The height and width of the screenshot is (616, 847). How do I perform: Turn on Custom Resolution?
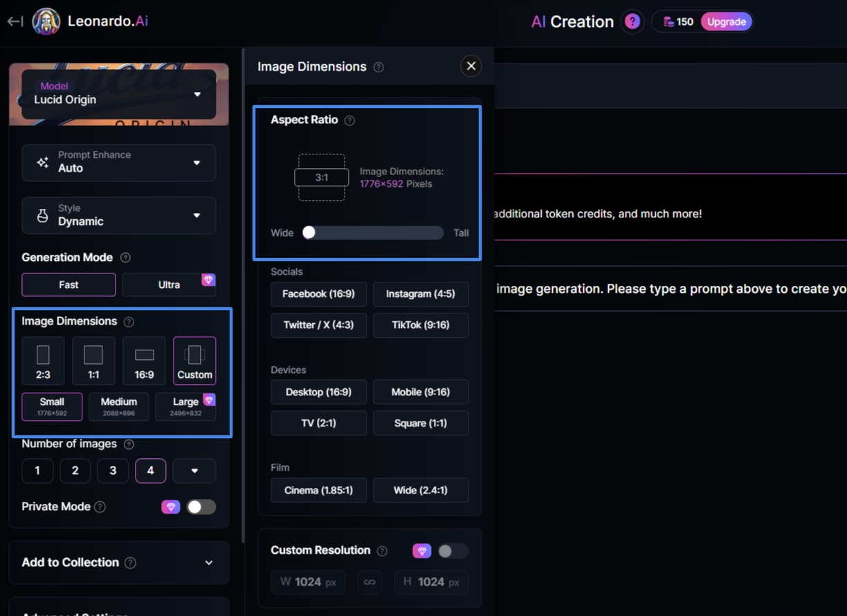tap(453, 550)
